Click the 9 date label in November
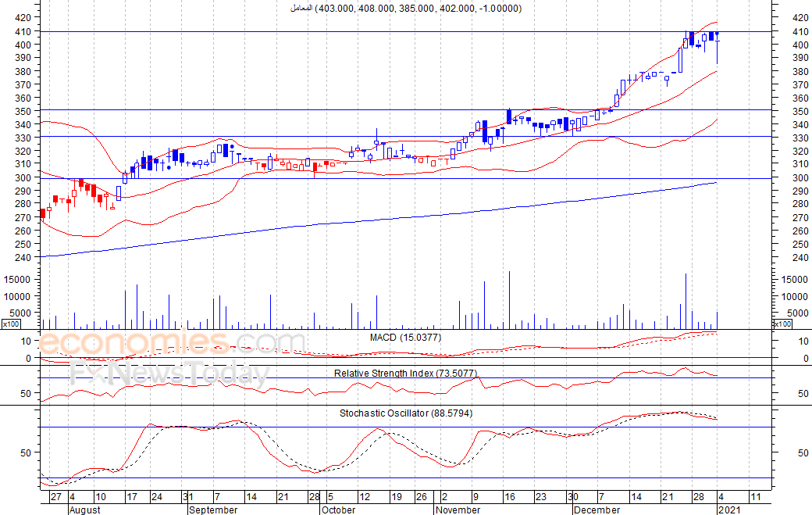Viewport: 812px width, 515px height. (x=475, y=497)
